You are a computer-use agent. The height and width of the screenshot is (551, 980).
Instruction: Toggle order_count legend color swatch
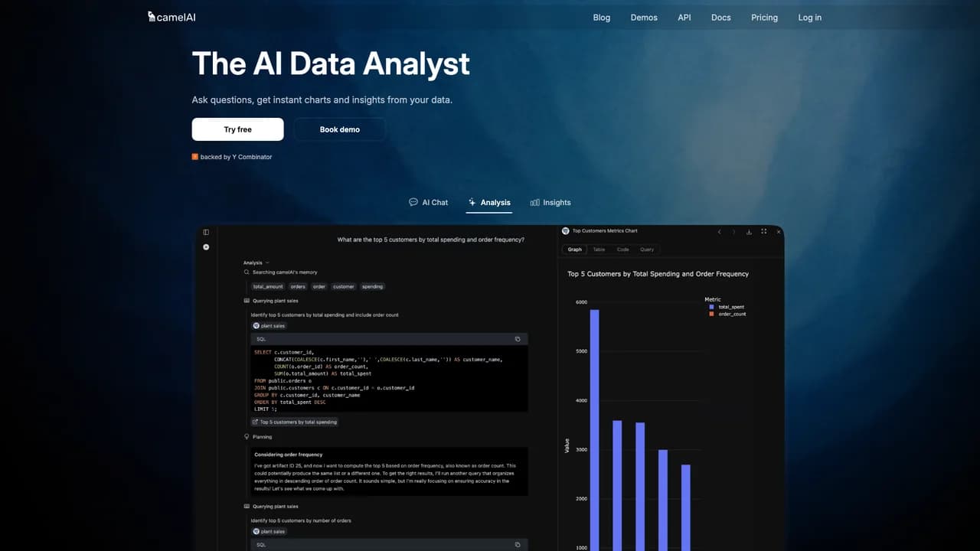[x=711, y=314]
